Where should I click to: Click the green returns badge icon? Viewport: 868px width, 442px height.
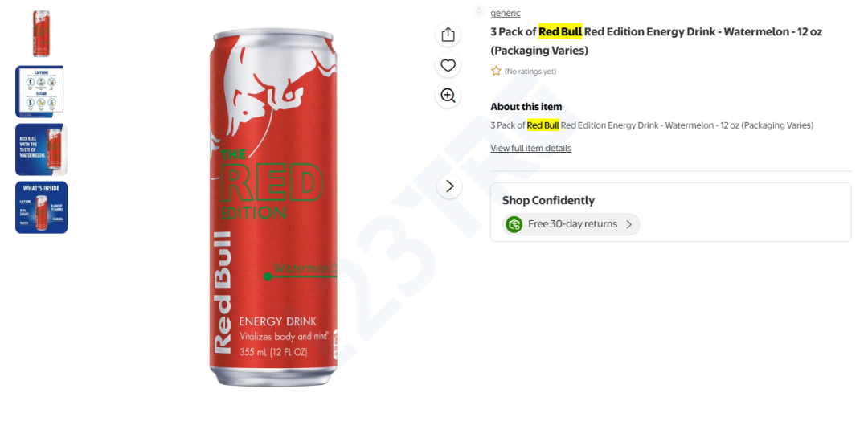514,224
